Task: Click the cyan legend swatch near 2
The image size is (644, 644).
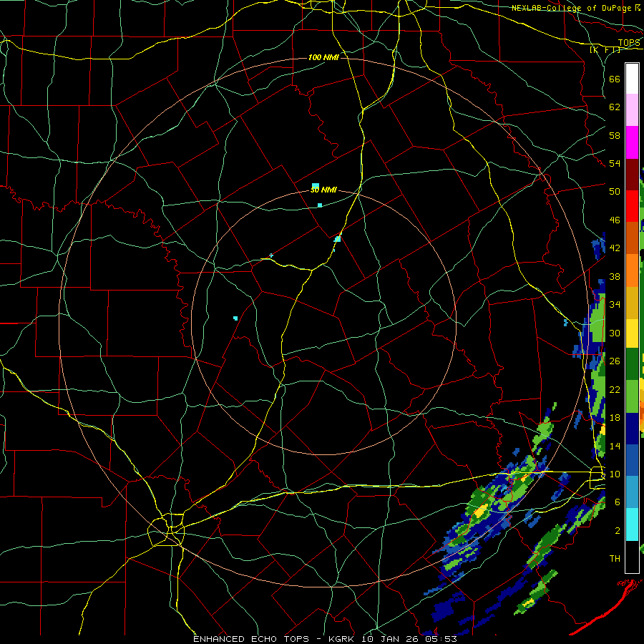Action: coord(632,525)
